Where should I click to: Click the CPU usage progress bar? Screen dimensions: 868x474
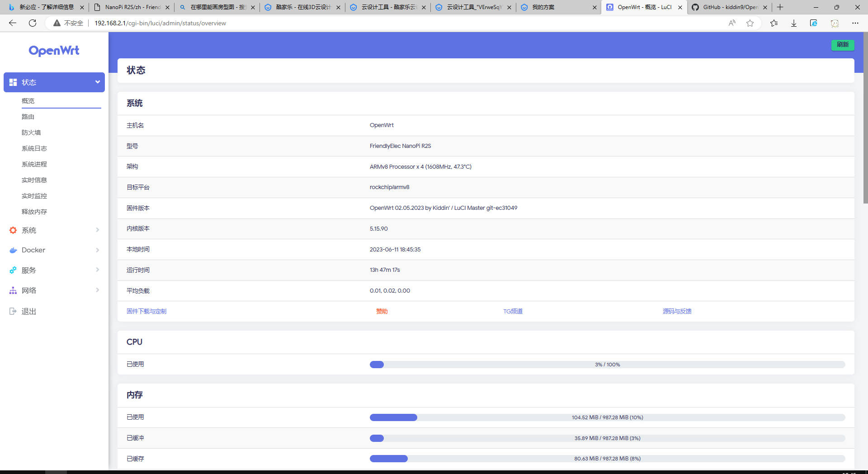point(607,365)
